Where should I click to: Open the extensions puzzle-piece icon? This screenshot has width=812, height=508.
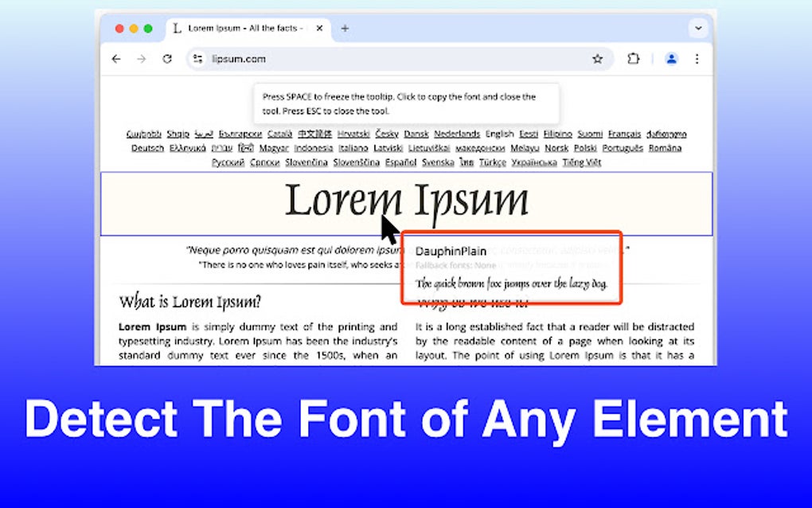point(633,59)
